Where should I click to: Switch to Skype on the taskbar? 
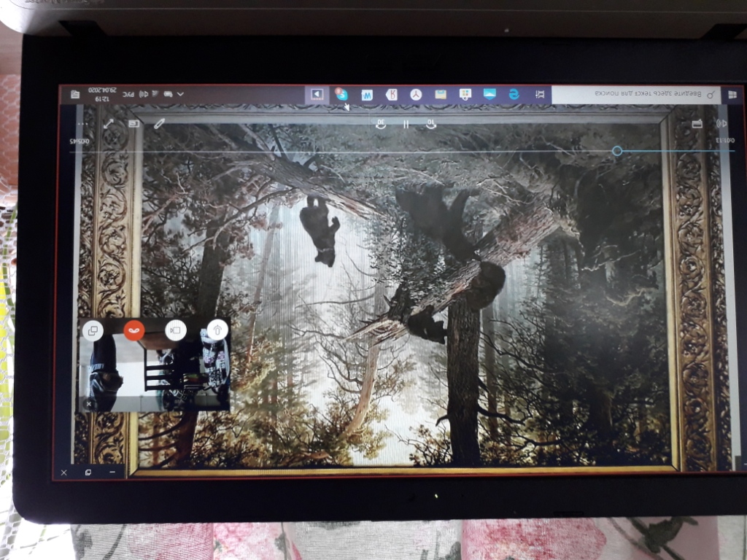point(341,94)
